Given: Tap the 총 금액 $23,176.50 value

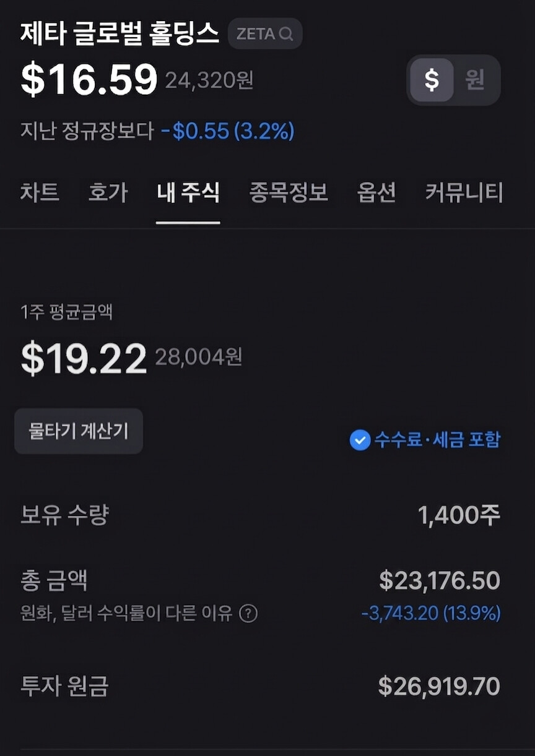Looking at the screenshot, I should click(440, 581).
